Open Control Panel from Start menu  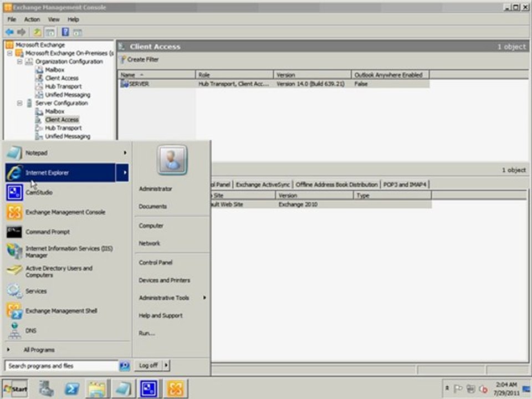tap(155, 263)
